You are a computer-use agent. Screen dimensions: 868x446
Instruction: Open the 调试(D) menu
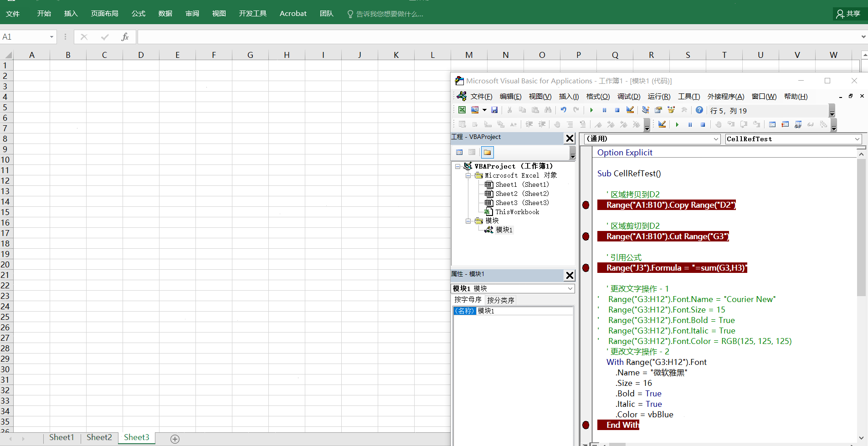pyautogui.click(x=629, y=97)
